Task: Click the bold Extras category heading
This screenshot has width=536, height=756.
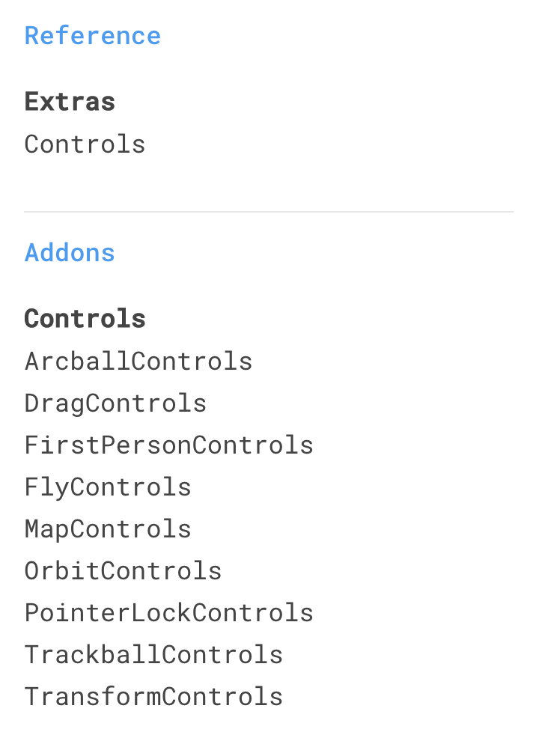Action: (x=70, y=102)
